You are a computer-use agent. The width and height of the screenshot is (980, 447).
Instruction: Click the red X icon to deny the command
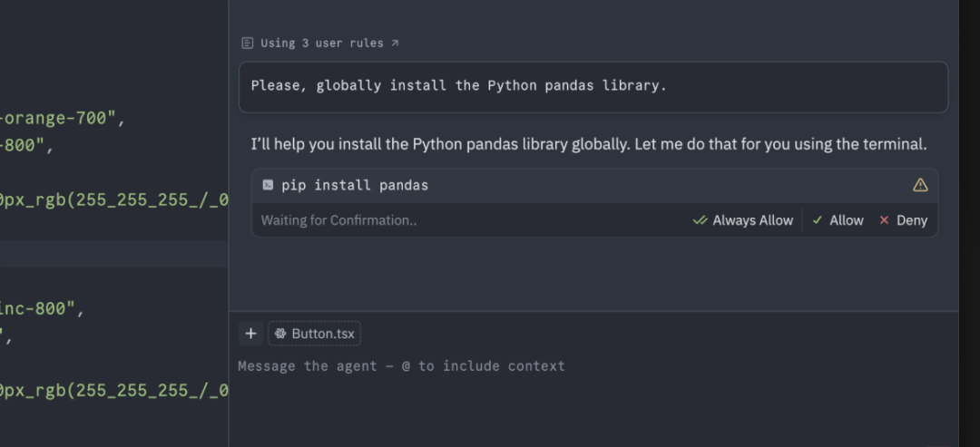884,219
